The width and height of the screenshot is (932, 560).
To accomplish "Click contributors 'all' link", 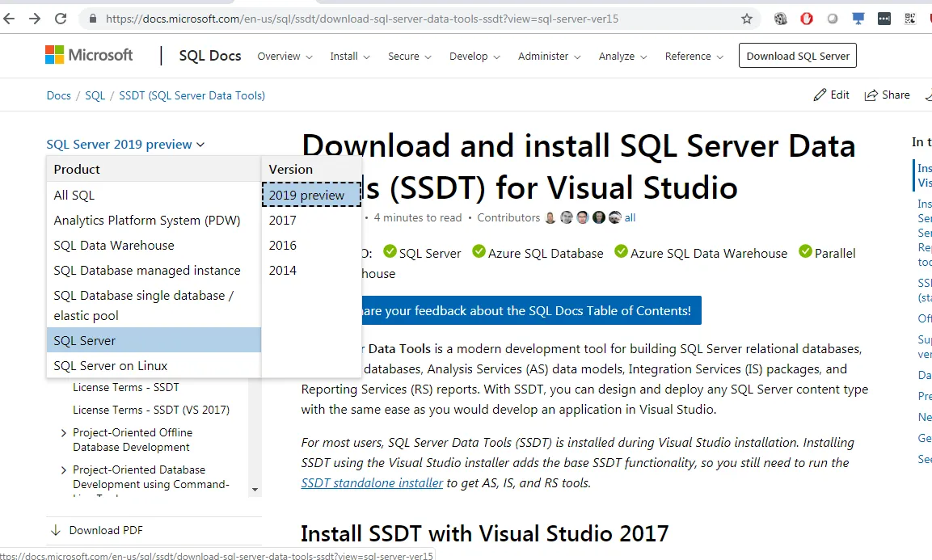I will (630, 217).
